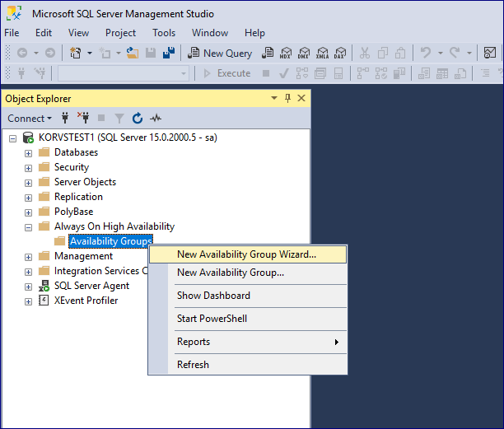Select Refresh in context menu

[x=248, y=365]
